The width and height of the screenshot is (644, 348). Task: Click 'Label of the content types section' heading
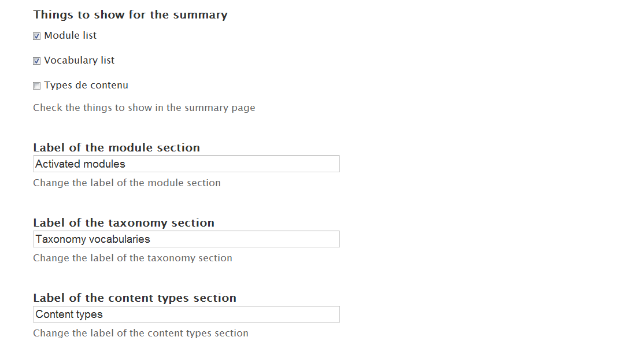point(135,298)
